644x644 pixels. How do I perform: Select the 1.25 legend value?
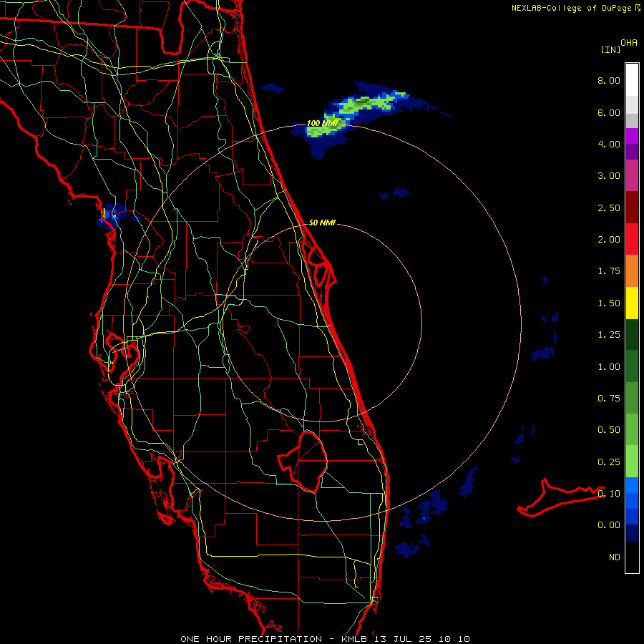pyautogui.click(x=609, y=335)
